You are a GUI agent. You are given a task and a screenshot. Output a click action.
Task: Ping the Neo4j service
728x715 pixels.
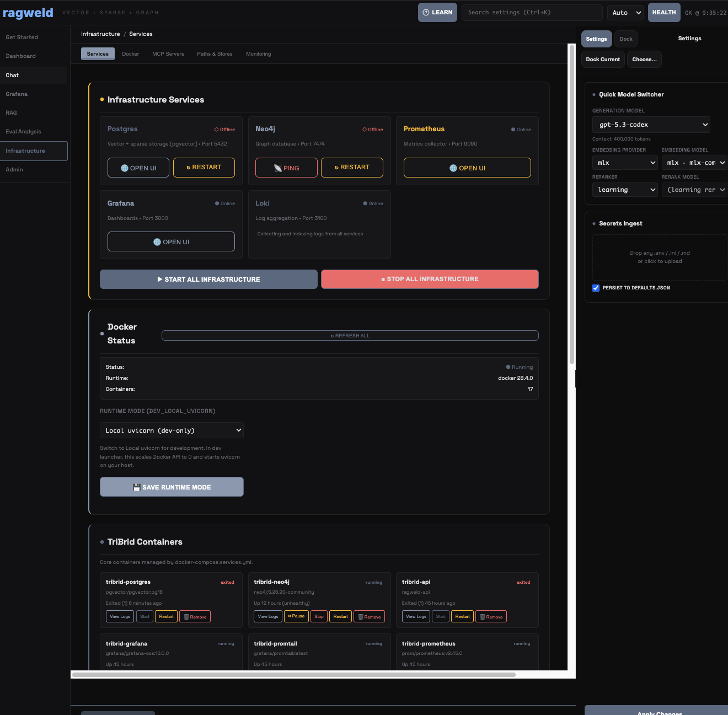coord(286,168)
